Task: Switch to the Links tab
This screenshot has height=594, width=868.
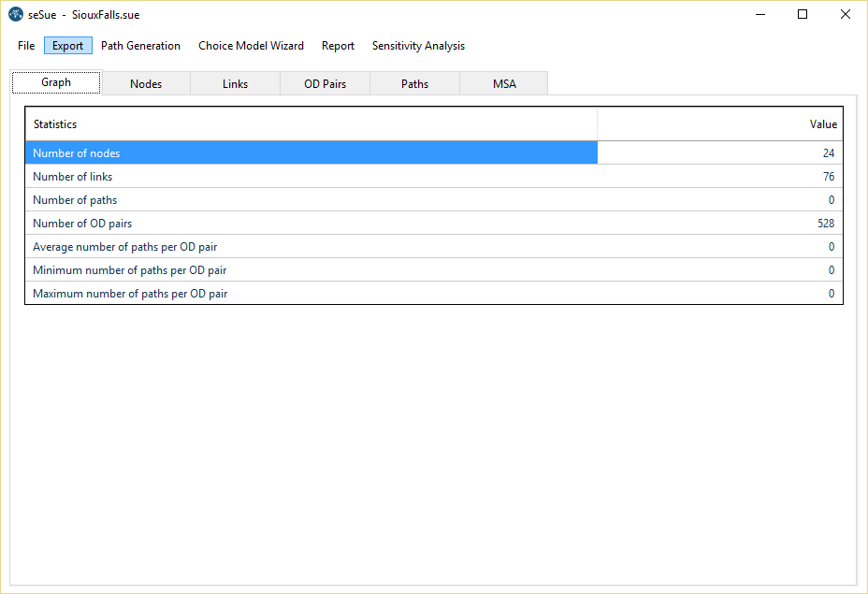Action: (x=236, y=84)
